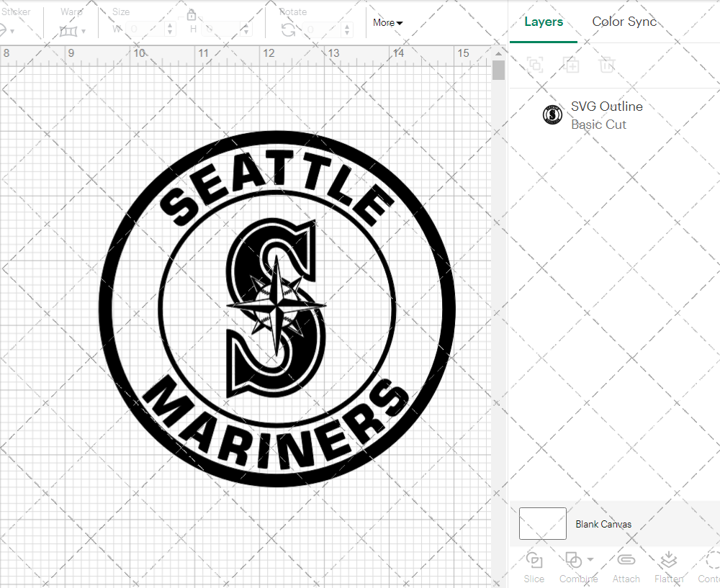Expand the More menu in the toolbar
Image resolution: width=720 pixels, height=588 pixels.
(x=387, y=22)
